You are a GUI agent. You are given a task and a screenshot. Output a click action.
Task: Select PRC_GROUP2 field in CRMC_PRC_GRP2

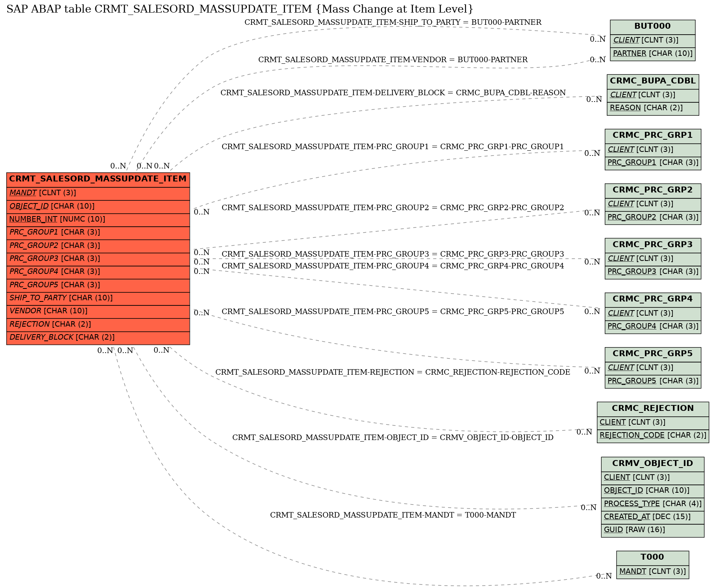653,217
